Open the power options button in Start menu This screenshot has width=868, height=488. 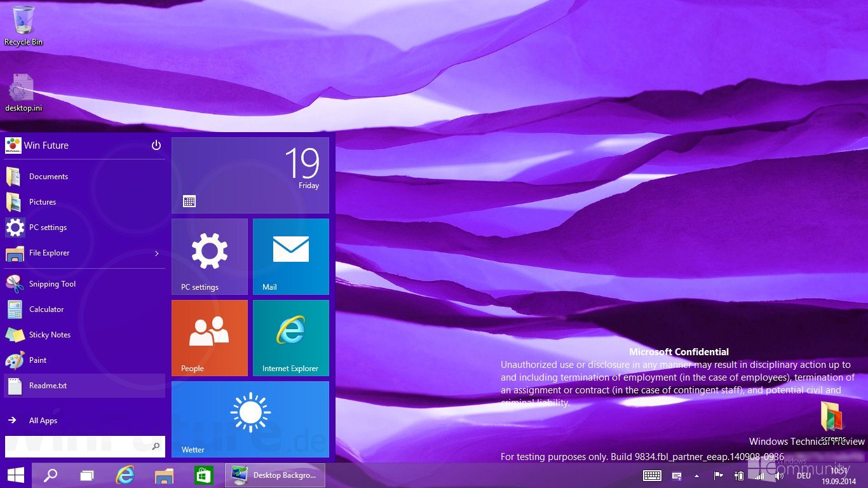tap(156, 146)
